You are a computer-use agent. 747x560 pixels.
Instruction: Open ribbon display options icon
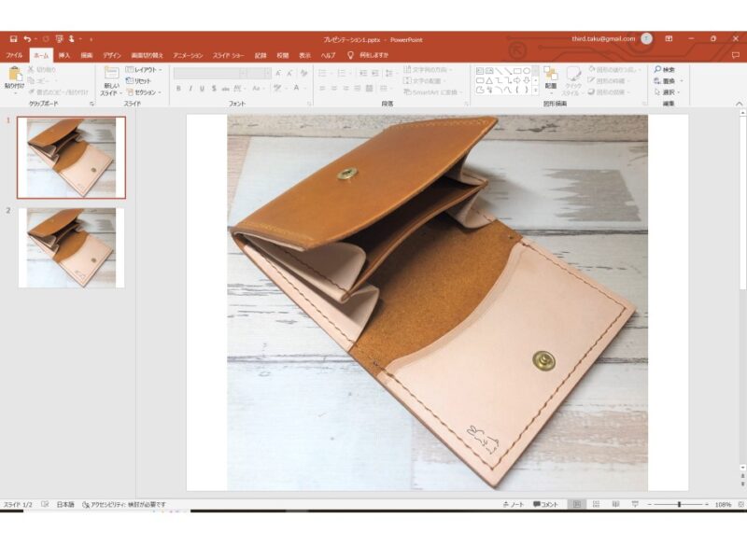coord(669,39)
